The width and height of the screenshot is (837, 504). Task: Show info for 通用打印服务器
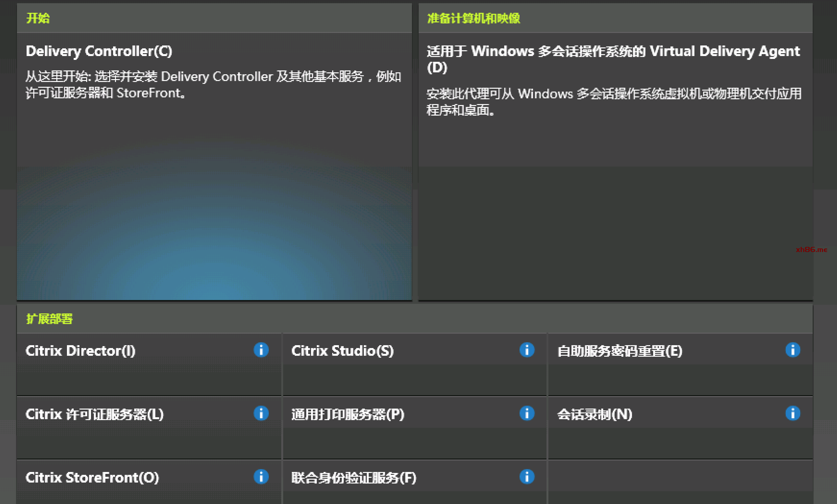tap(527, 413)
